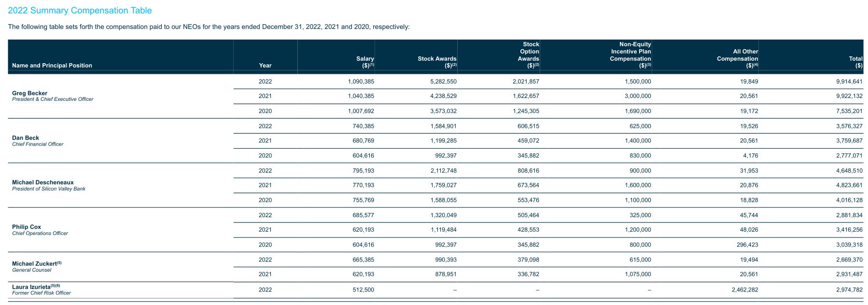This screenshot has height=305, width=868.
Task: Select the Name and Principal Position header
Action: pyautogui.click(x=52, y=66)
